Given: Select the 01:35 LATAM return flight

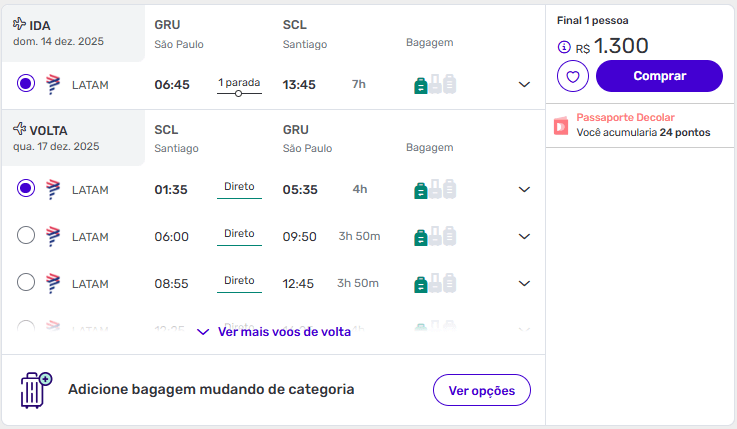Looking at the screenshot, I should coord(26,188).
